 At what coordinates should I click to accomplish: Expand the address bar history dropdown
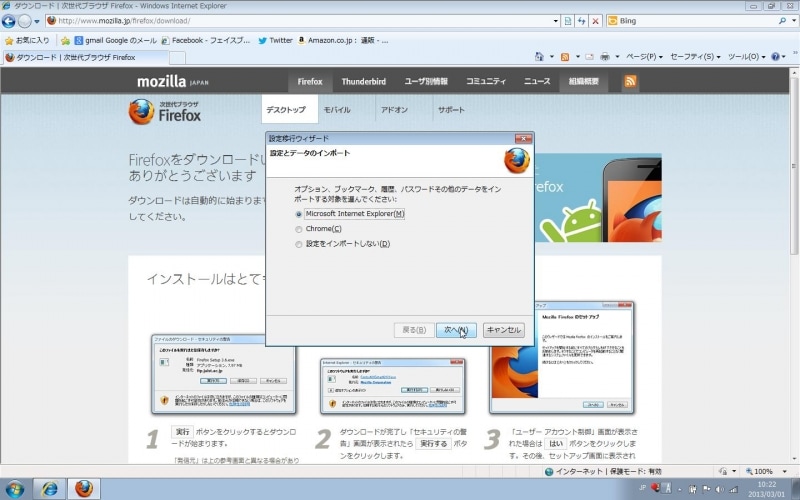[556, 21]
